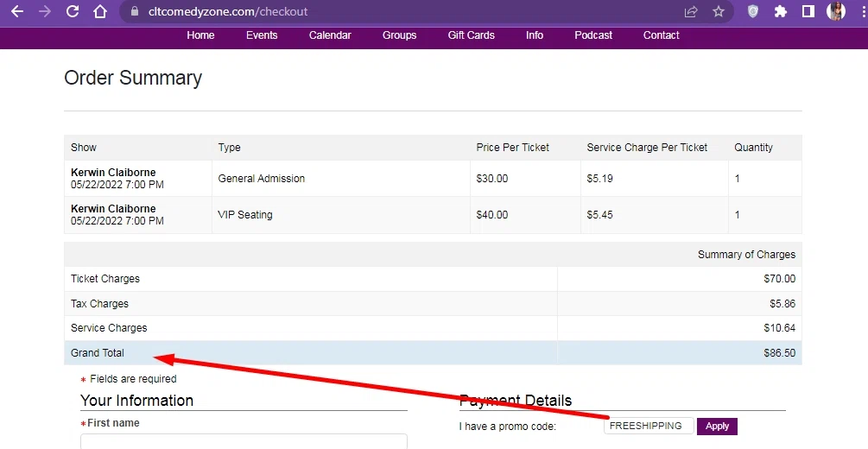Click the $5.45 service charge
The width and height of the screenshot is (868, 449).
[600, 215]
